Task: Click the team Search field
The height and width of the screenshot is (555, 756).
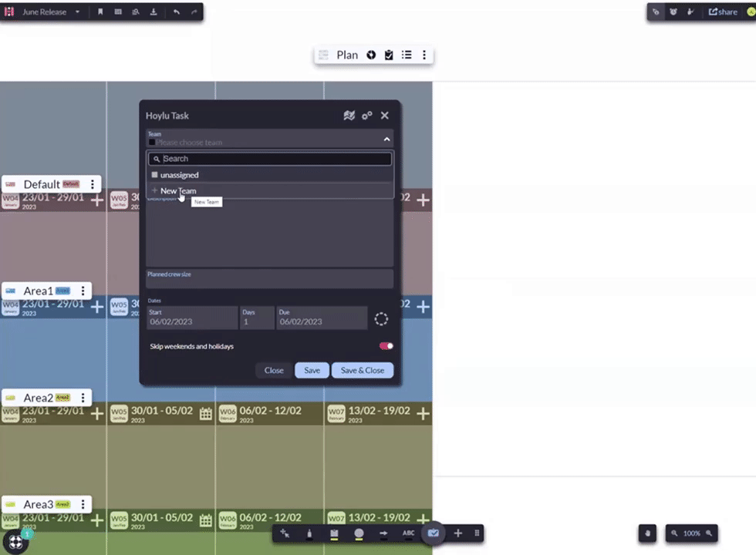Action: click(x=270, y=159)
